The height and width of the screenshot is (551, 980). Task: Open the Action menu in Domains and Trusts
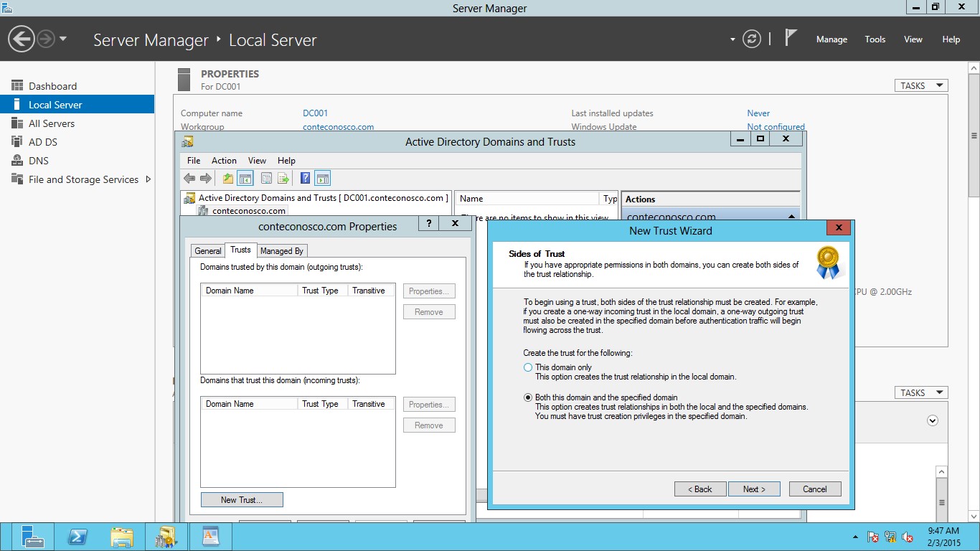224,160
